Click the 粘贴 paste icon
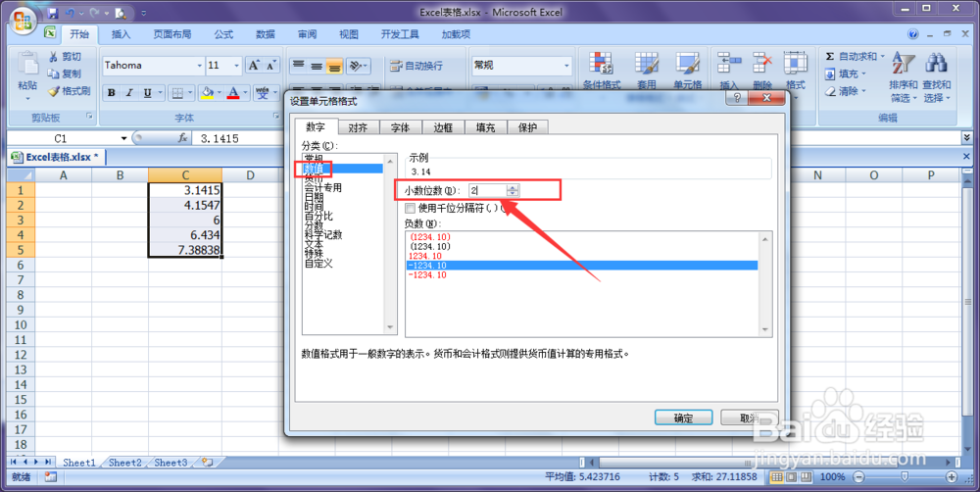 point(27,63)
